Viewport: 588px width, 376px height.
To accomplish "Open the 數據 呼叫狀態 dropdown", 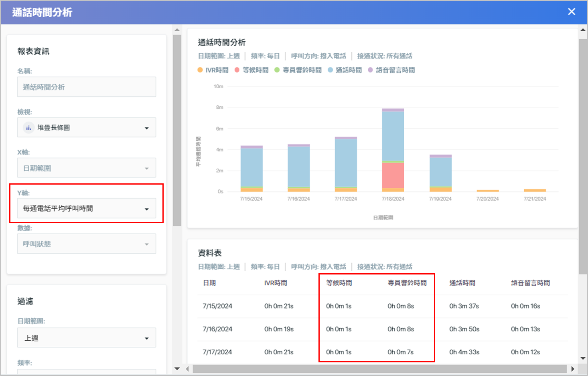I will point(87,244).
